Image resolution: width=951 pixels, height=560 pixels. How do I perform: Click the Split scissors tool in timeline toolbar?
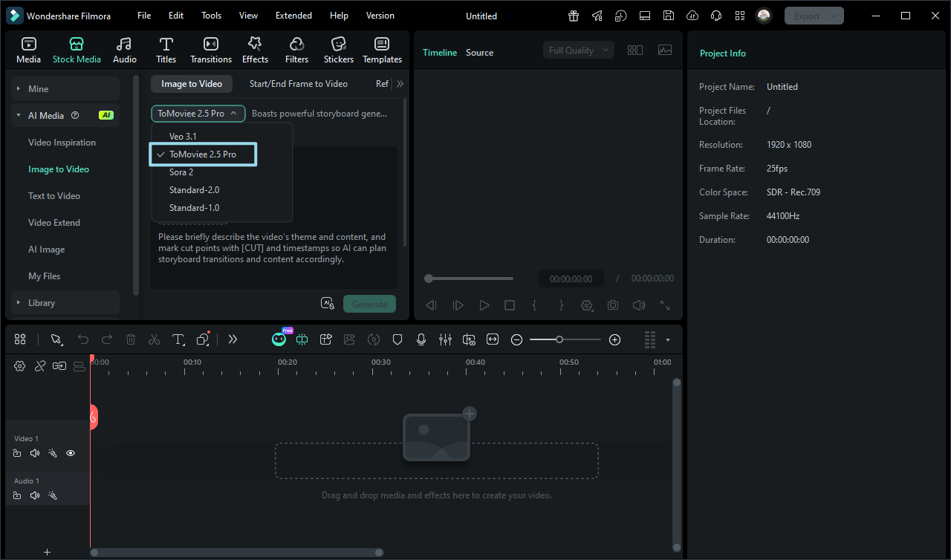point(154,339)
